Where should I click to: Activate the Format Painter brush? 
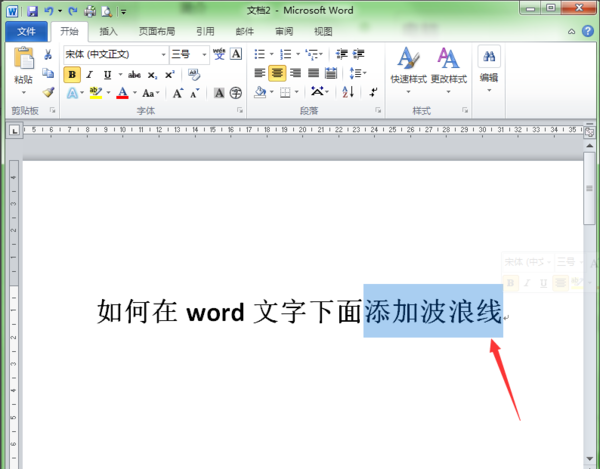[48, 92]
